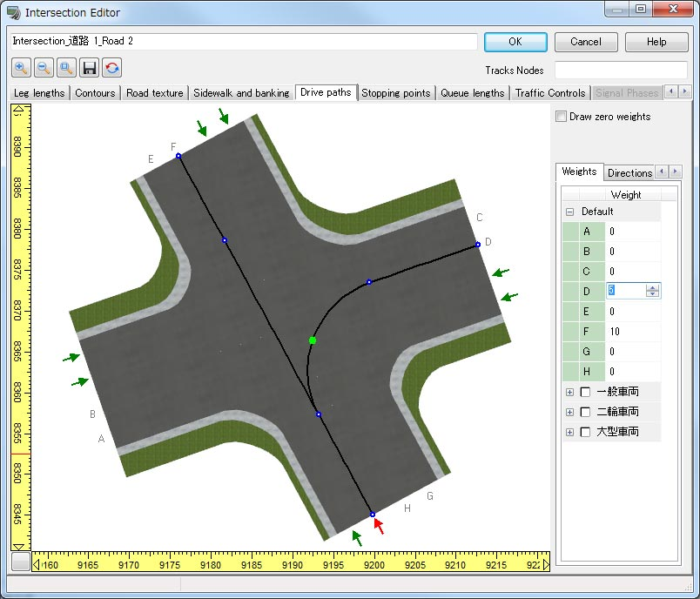Click the Tracks Nodes input field
This screenshot has height=599, width=700.
(620, 70)
